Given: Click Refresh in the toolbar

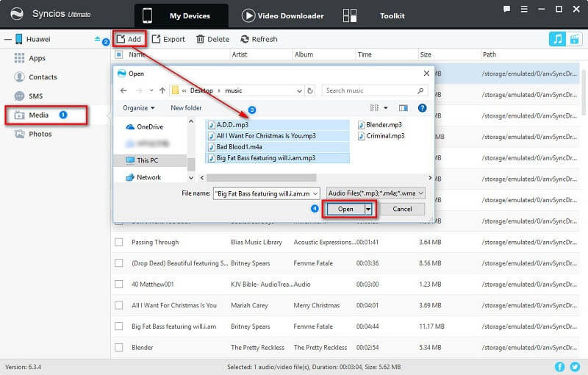Looking at the screenshot, I should pyautogui.click(x=259, y=39).
